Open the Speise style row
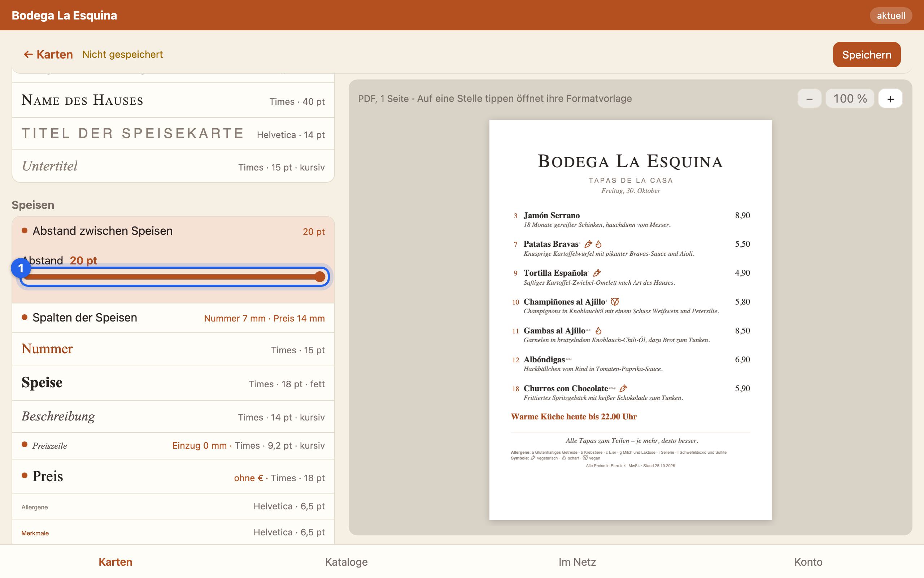The width and height of the screenshot is (924, 578). [173, 383]
